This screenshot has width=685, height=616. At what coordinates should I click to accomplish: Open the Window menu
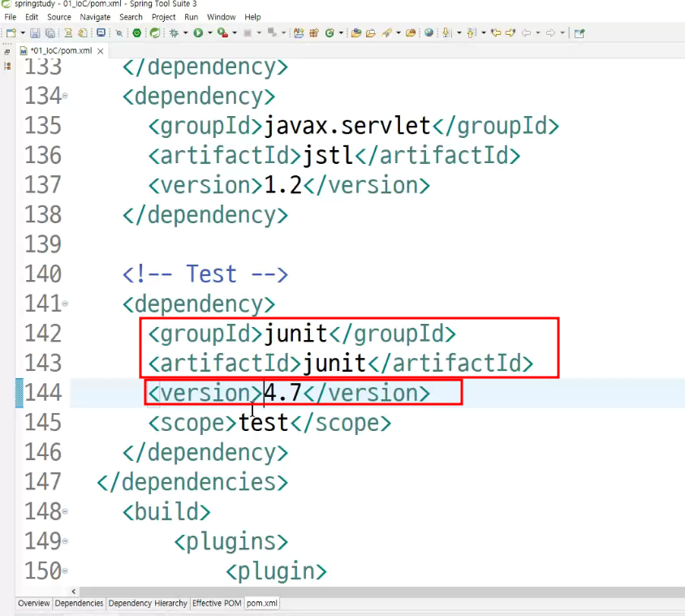pyautogui.click(x=221, y=17)
